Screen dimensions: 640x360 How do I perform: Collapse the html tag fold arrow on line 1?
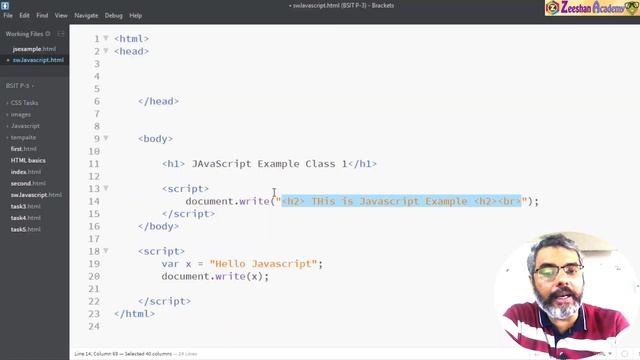[x=106, y=38]
